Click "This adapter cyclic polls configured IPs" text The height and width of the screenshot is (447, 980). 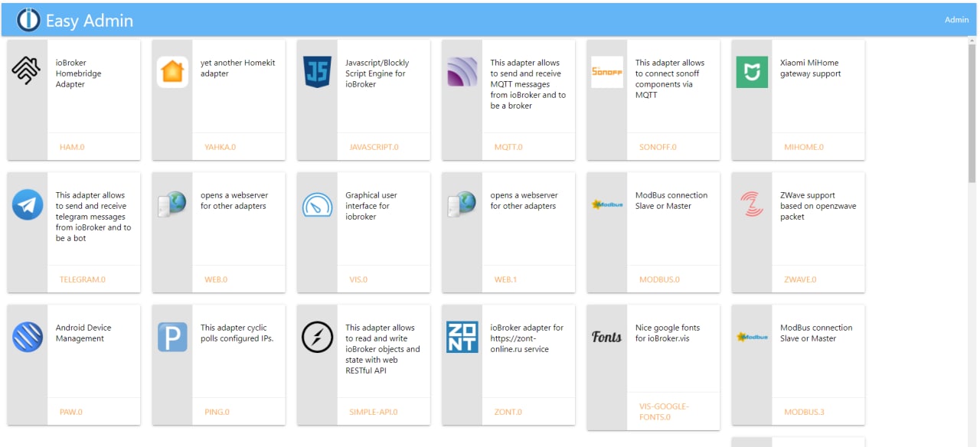(x=237, y=333)
